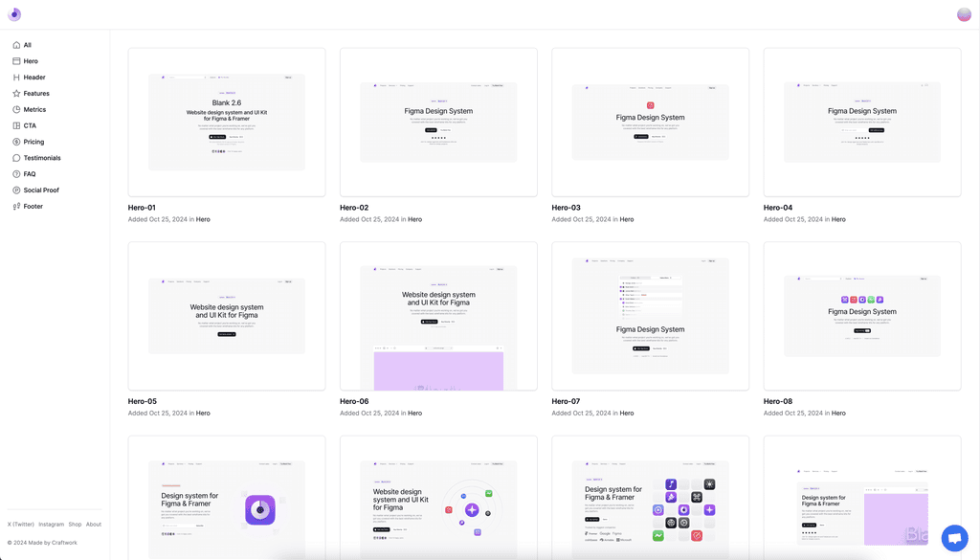Open the profile avatar at top right
980x560 pixels.
[x=964, y=13]
